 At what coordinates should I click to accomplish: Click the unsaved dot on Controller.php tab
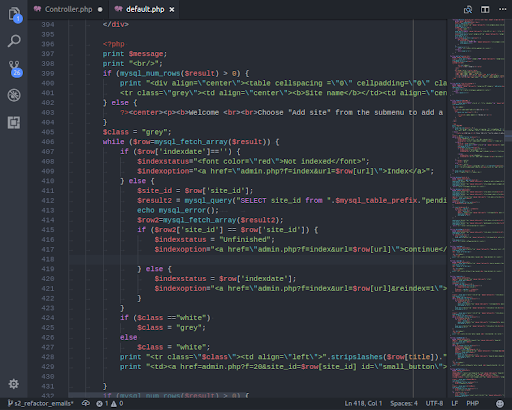pyautogui.click(x=100, y=10)
